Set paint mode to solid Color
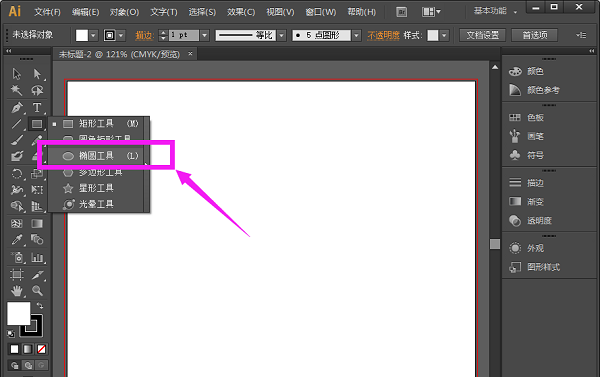This screenshot has width=600, height=377. [15, 349]
